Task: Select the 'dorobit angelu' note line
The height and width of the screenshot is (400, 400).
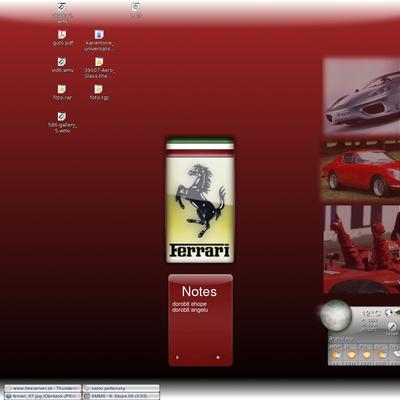Action: click(x=190, y=310)
